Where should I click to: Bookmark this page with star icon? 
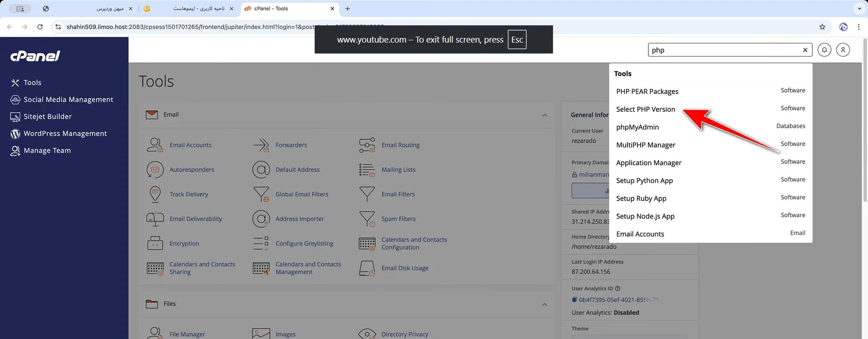[822, 27]
